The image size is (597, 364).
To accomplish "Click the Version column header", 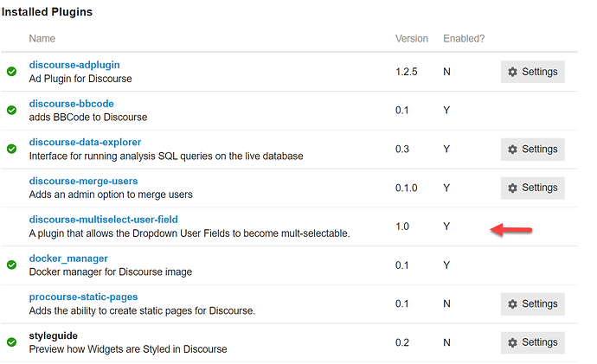I will pos(412,38).
